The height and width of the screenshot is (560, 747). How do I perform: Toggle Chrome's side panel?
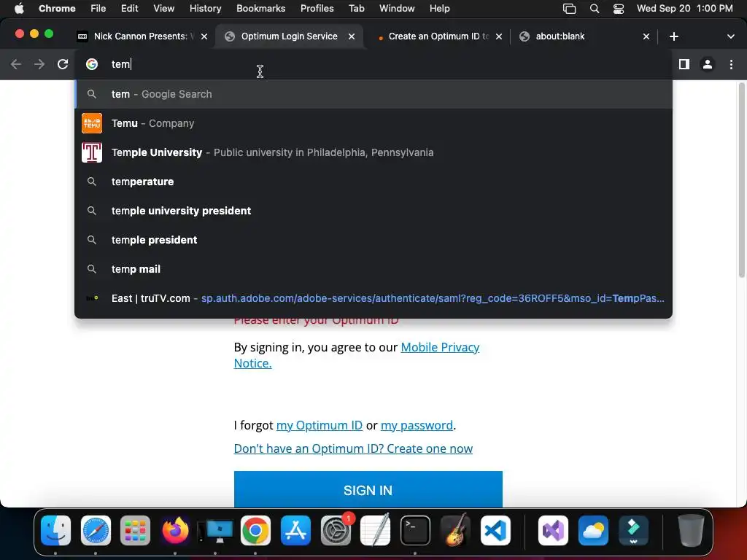684,64
